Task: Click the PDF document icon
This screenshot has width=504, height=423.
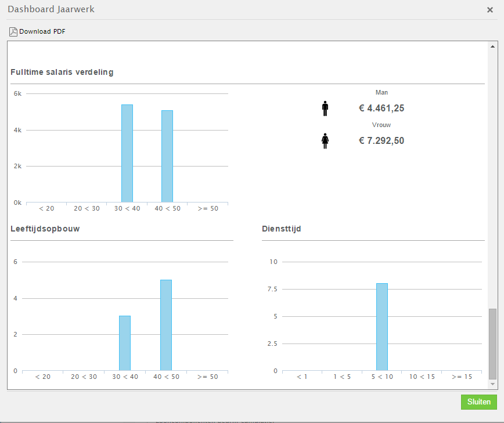Action: (13, 32)
